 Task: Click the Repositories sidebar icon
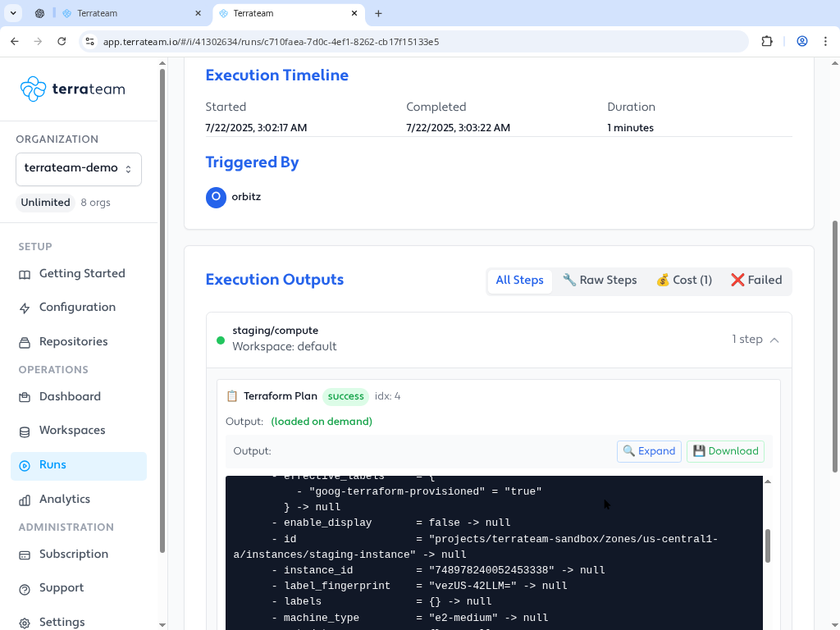click(x=25, y=342)
